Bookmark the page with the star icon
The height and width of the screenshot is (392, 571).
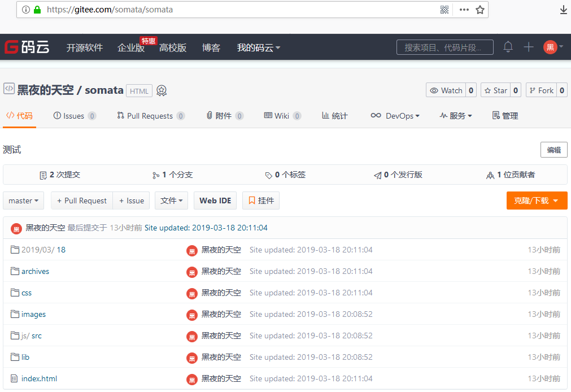[480, 10]
